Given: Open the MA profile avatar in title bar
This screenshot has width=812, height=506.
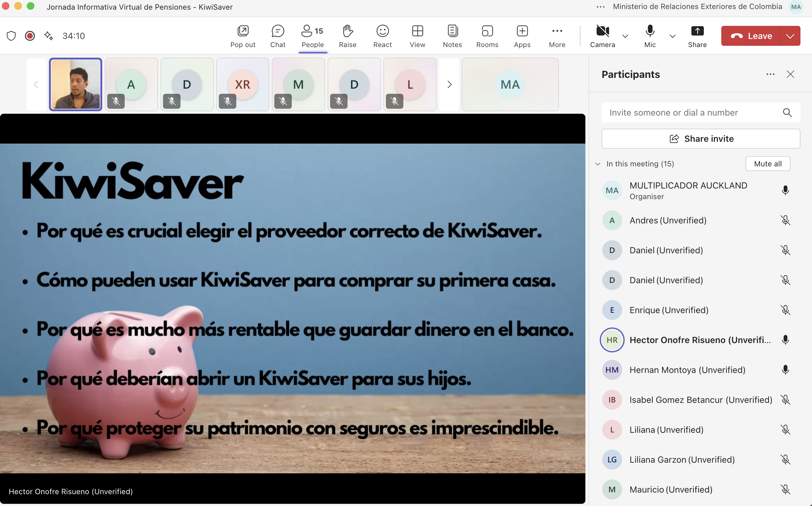Looking at the screenshot, I should [795, 7].
